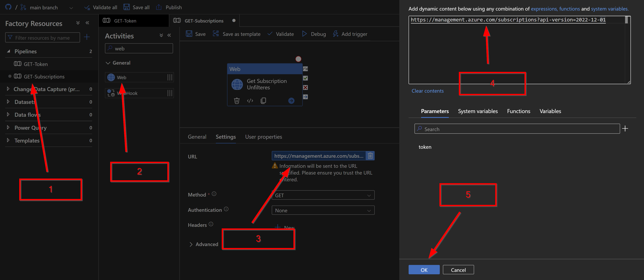Add a new factory resource with plus
644x280 pixels.
87,37
